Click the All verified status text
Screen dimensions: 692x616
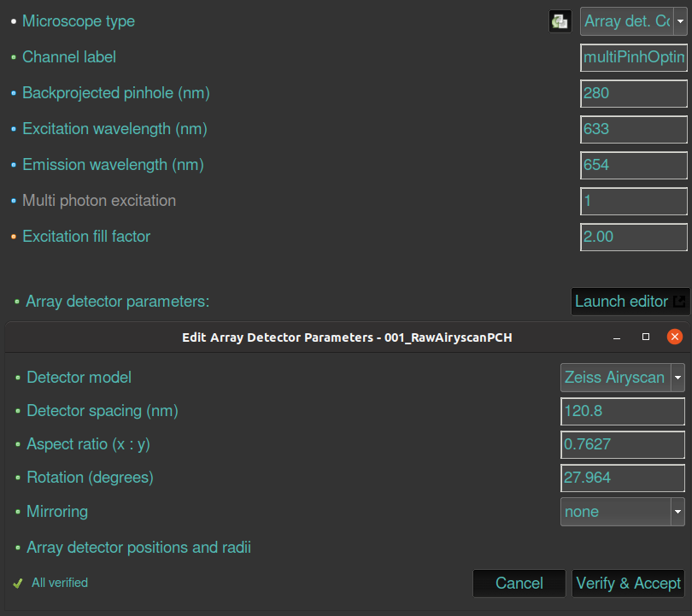(60, 583)
